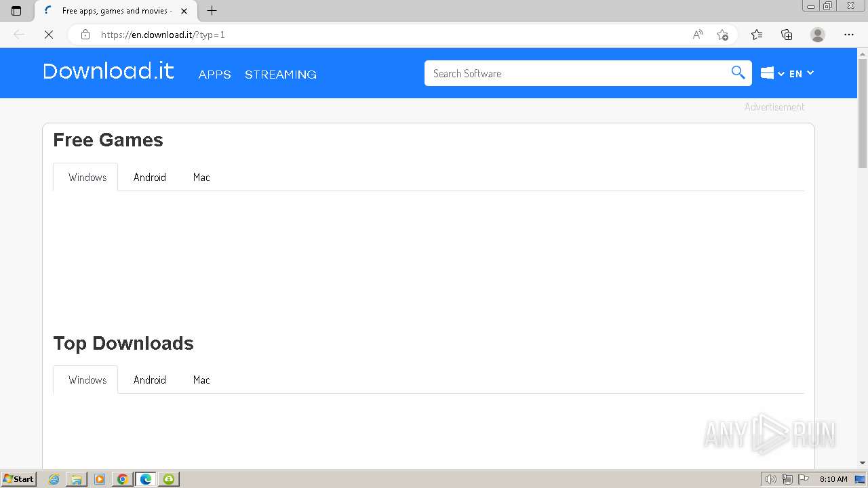
Task: Open Google Chrome from taskbar
Action: pos(123,479)
